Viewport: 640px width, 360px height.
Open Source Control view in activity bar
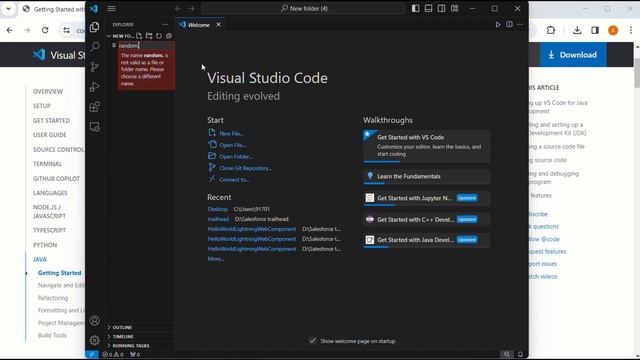pos(95,67)
